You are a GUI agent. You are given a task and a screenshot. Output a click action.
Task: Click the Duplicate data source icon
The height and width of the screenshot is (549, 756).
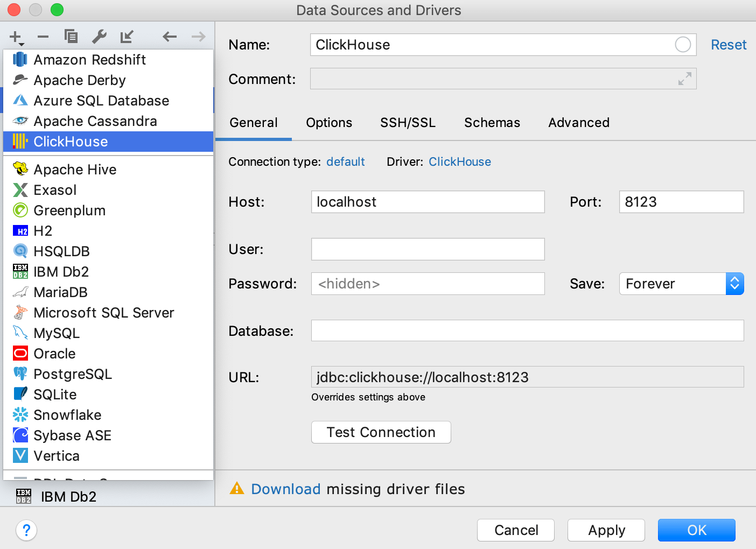coord(71,36)
